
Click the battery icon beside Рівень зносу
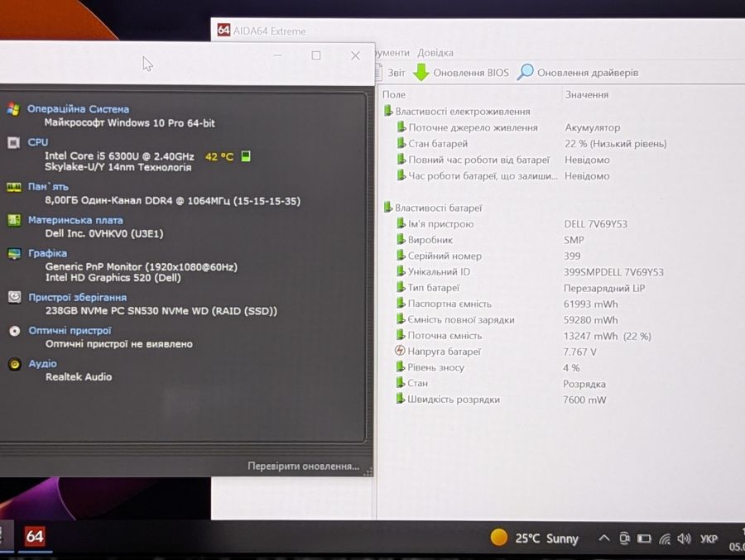pos(401,366)
